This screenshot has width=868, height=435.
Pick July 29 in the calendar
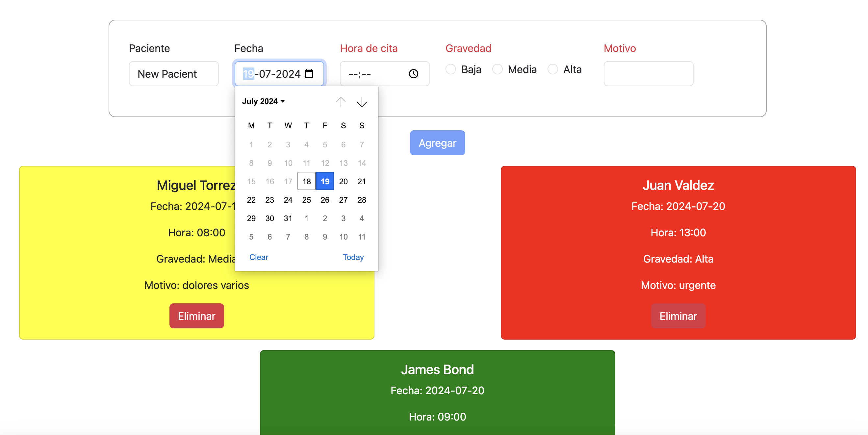pos(251,218)
